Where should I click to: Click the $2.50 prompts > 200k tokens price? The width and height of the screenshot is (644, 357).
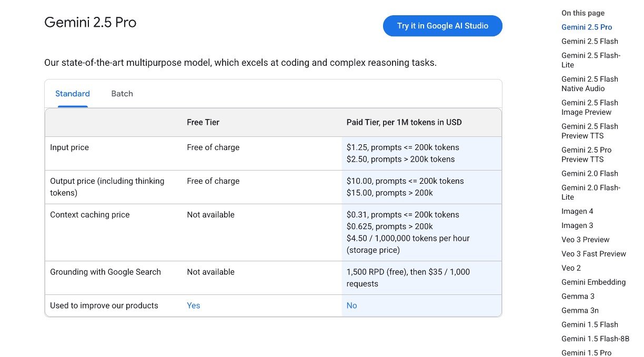click(x=400, y=159)
